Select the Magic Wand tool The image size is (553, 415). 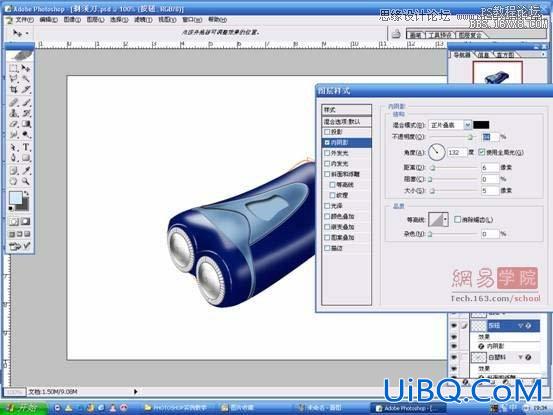tap(26, 79)
